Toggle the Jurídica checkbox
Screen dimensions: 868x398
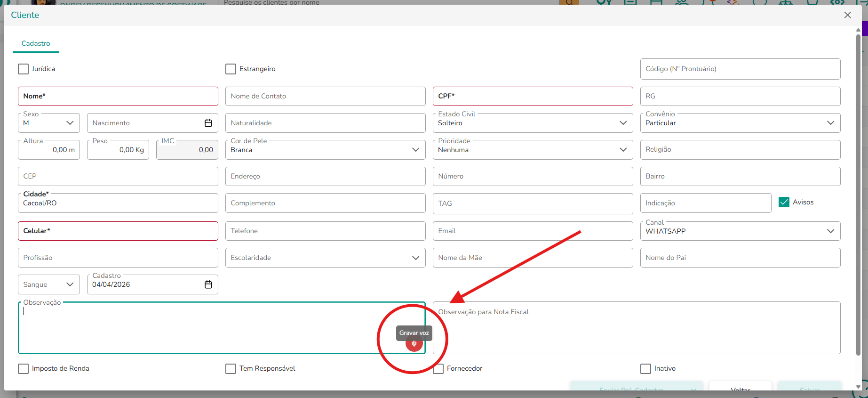pyautogui.click(x=23, y=69)
